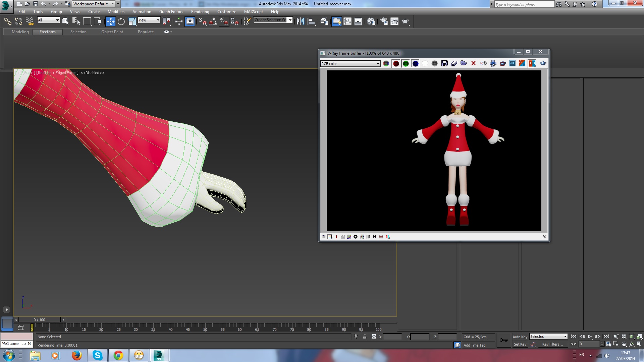
Task: Open the Curve Editor icon
Action: (x=347, y=21)
